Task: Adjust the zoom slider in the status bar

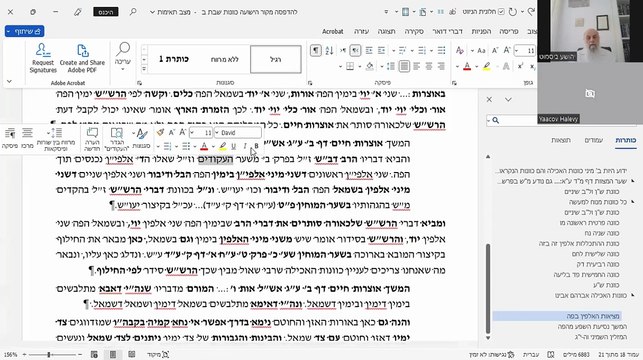Action: click(49, 354)
